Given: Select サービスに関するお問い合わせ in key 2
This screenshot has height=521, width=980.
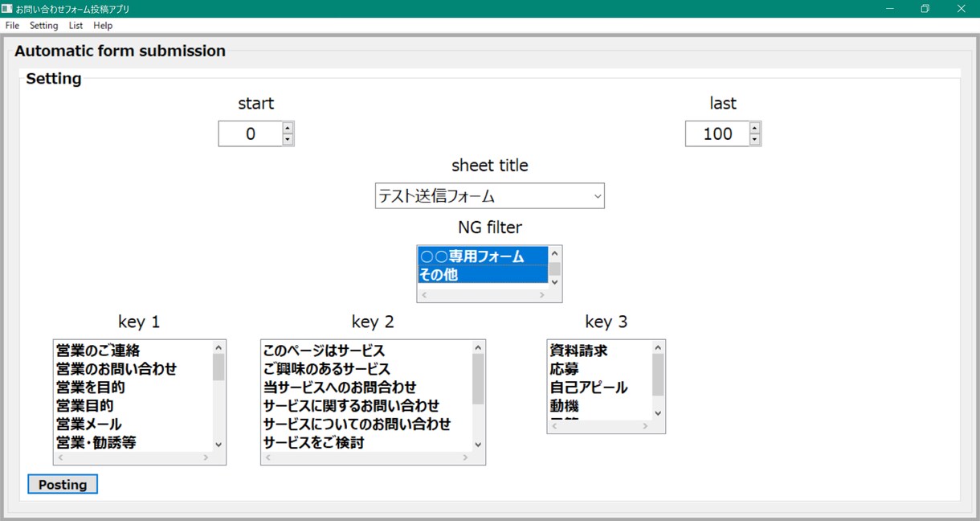Looking at the screenshot, I should pyautogui.click(x=366, y=406).
